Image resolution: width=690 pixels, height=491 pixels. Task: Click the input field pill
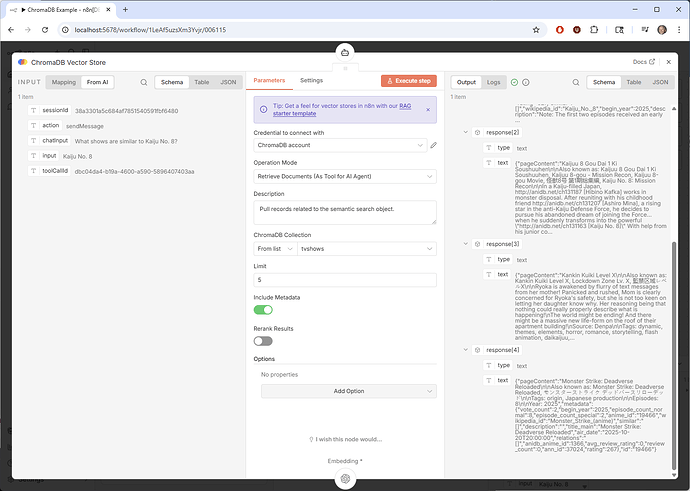pyautogui.click(x=43, y=156)
